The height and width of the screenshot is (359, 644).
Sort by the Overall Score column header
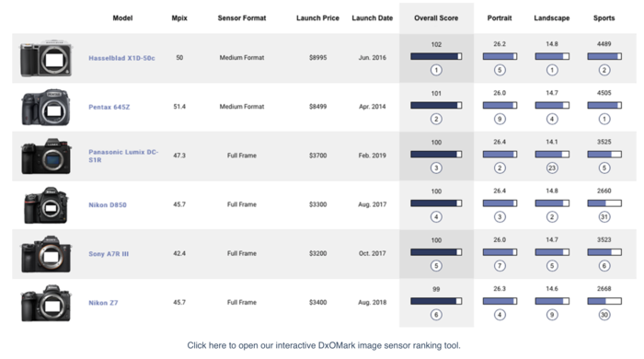436,18
